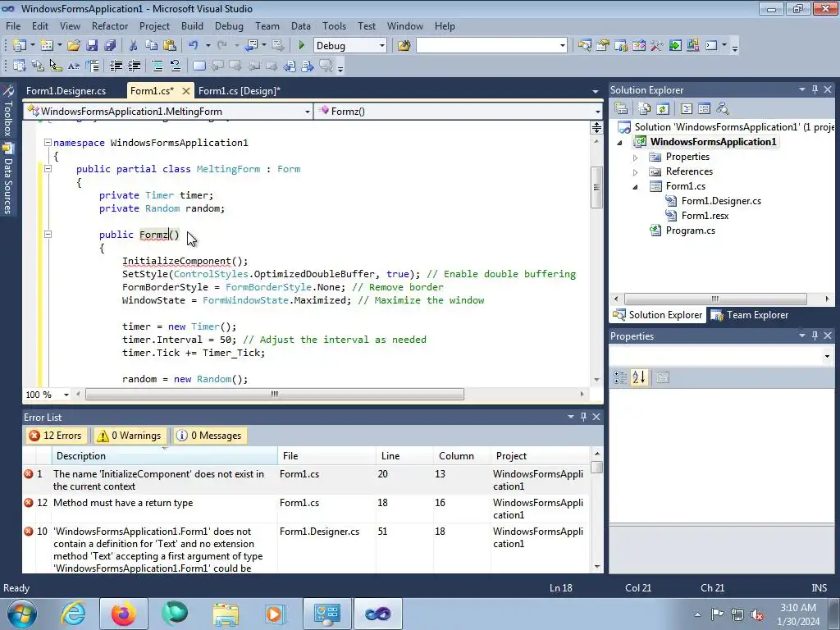
Task: Open the Command Window toolbar icon
Action: (711, 46)
